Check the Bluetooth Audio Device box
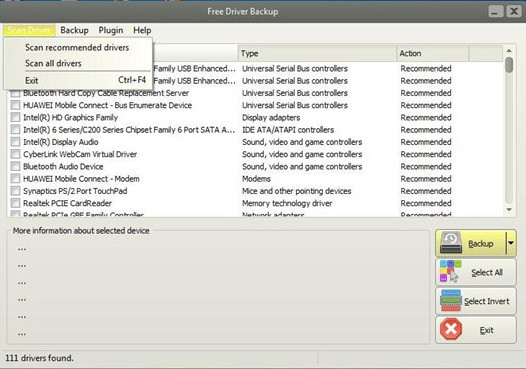526x369 pixels. coord(15,166)
